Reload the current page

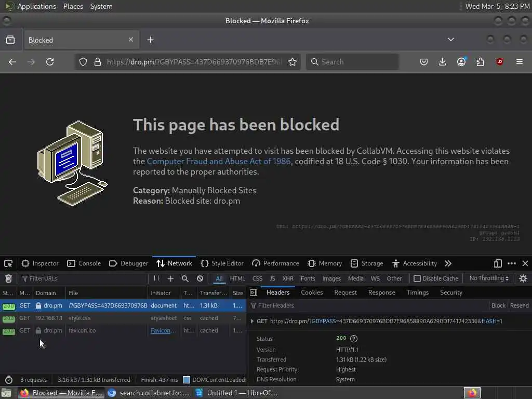click(x=50, y=62)
